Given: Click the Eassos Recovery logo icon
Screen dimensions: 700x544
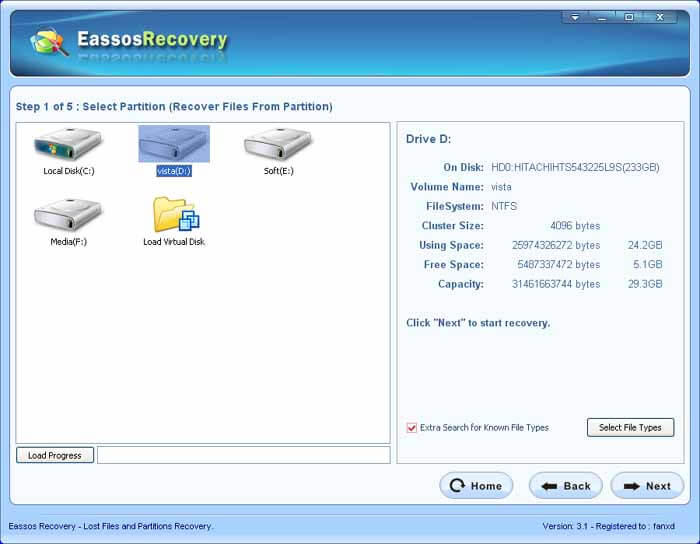Looking at the screenshot, I should [49, 42].
